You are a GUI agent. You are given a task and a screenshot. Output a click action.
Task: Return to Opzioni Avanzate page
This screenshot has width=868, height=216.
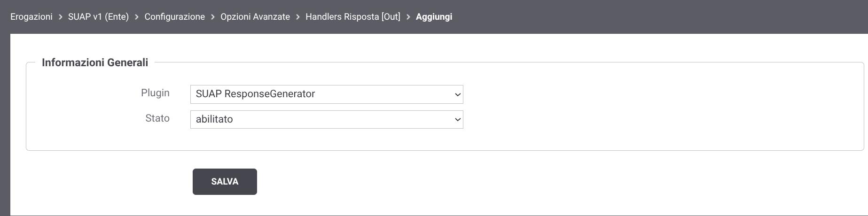click(x=255, y=17)
